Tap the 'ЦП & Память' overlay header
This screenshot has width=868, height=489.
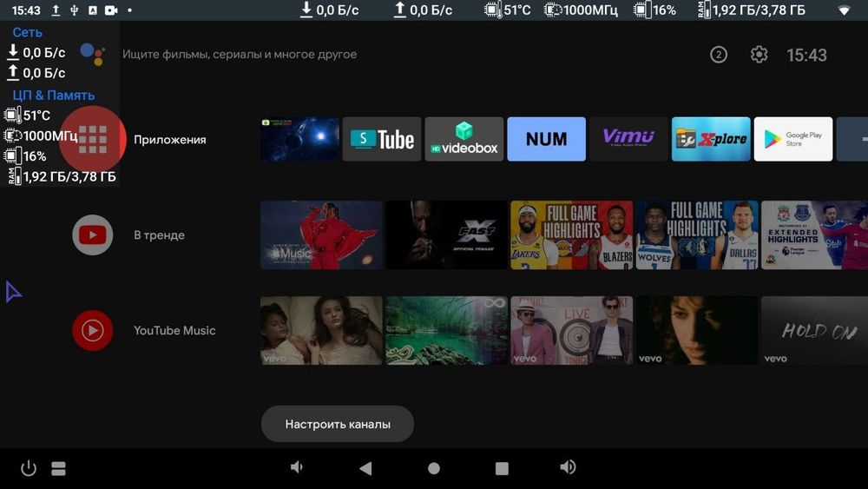coord(53,96)
